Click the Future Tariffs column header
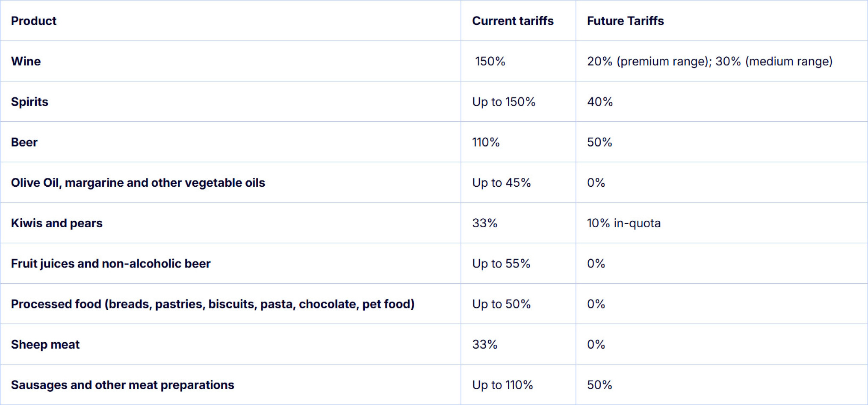Image resolution: width=868 pixels, height=405 pixels. pyautogui.click(x=625, y=21)
